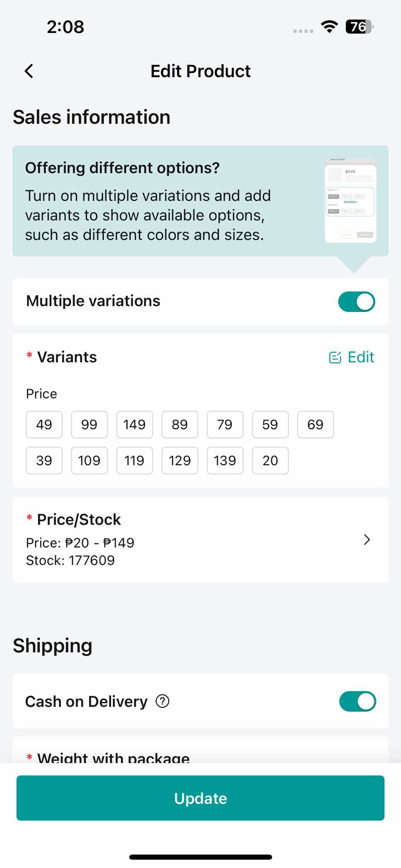Choose the 89 price variant chip
The height and width of the screenshot is (868, 401).
tap(180, 424)
